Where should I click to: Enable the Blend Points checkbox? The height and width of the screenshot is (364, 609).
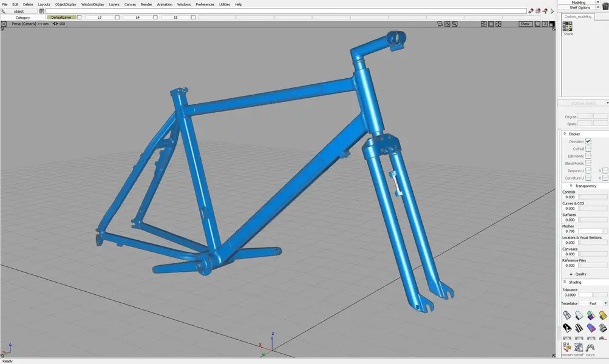coord(588,163)
